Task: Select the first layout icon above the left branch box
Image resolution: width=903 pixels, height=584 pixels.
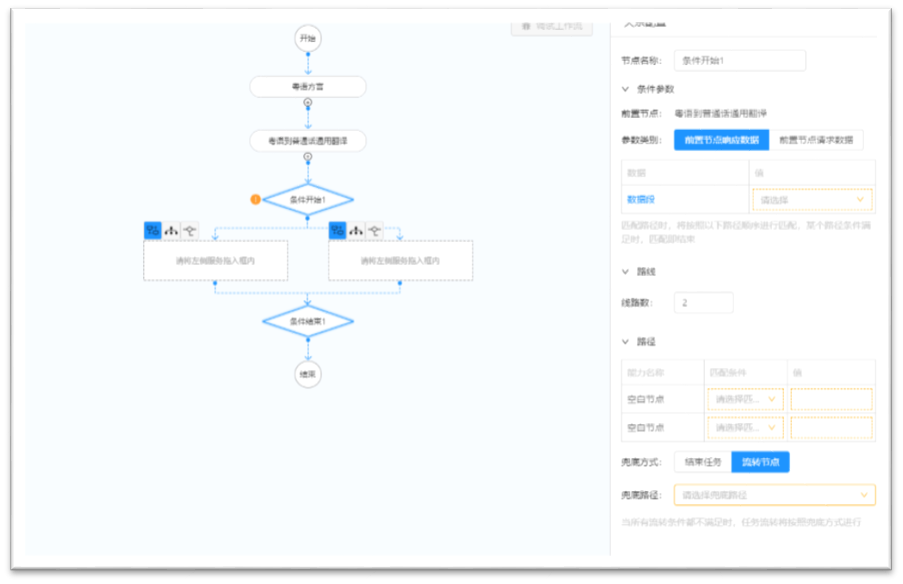Action: [x=153, y=231]
